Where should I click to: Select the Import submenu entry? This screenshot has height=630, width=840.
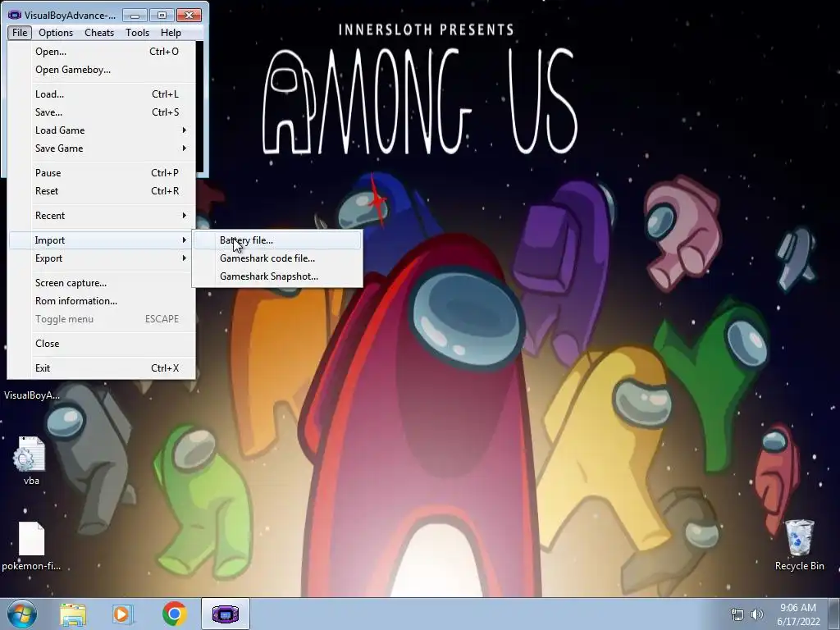[102, 240]
